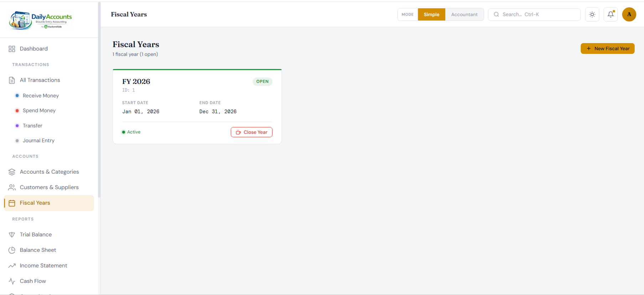Switch mode to Simple
This screenshot has width=644, height=295.
pyautogui.click(x=431, y=15)
